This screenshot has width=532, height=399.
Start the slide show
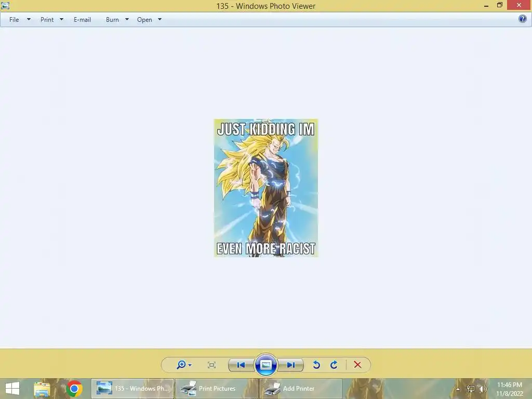[x=266, y=365]
